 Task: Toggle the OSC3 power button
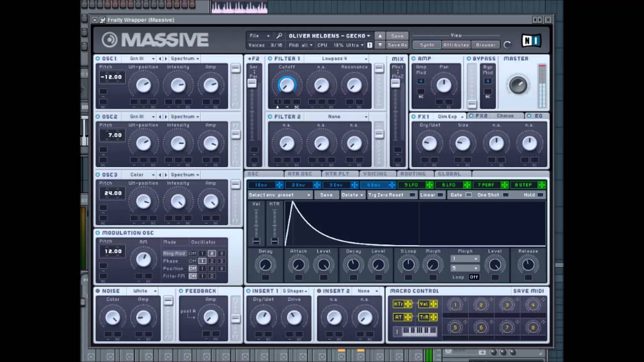98,175
